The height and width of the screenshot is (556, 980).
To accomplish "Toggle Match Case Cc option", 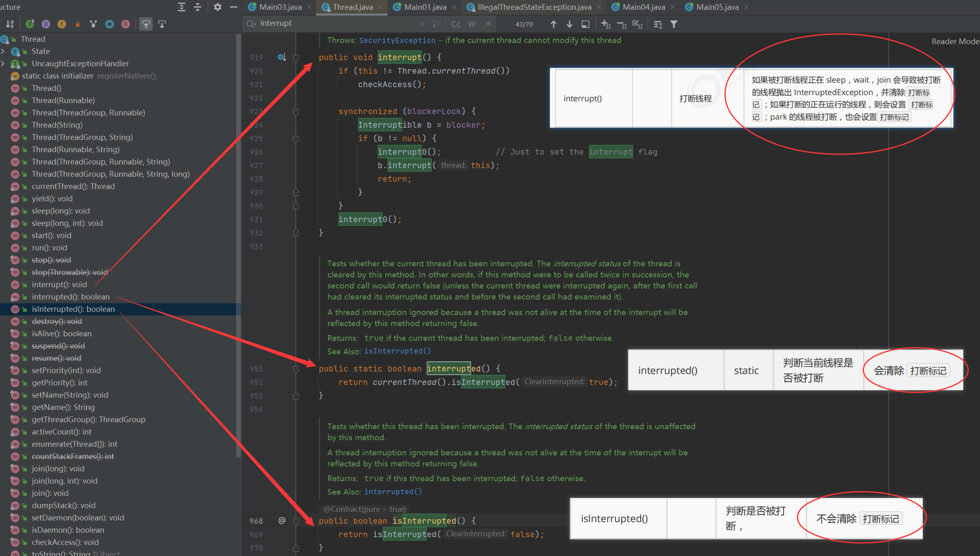I will point(456,24).
